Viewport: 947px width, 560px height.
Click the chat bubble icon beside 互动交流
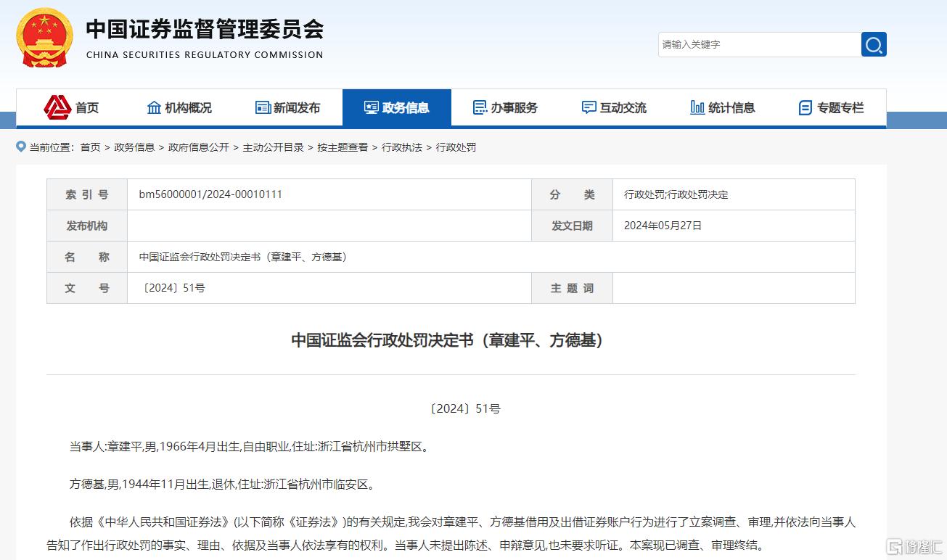coord(589,107)
